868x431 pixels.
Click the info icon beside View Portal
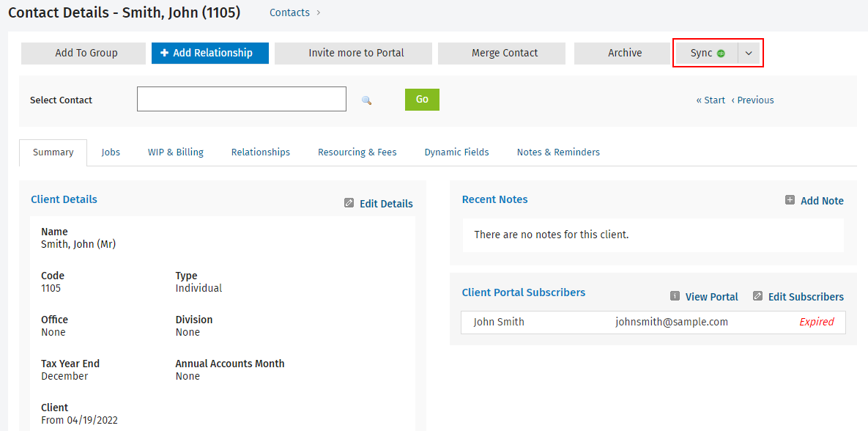coord(674,296)
